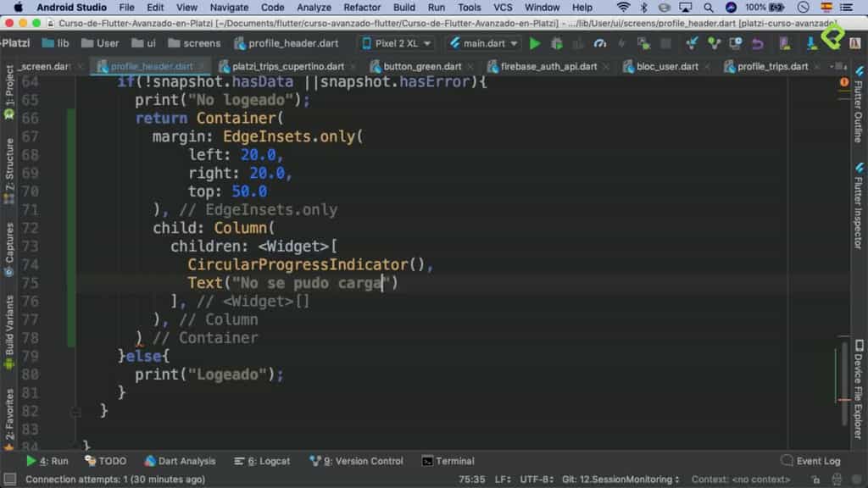This screenshot has height=488, width=868.
Task: Open the Refactor menu
Action: click(362, 7)
